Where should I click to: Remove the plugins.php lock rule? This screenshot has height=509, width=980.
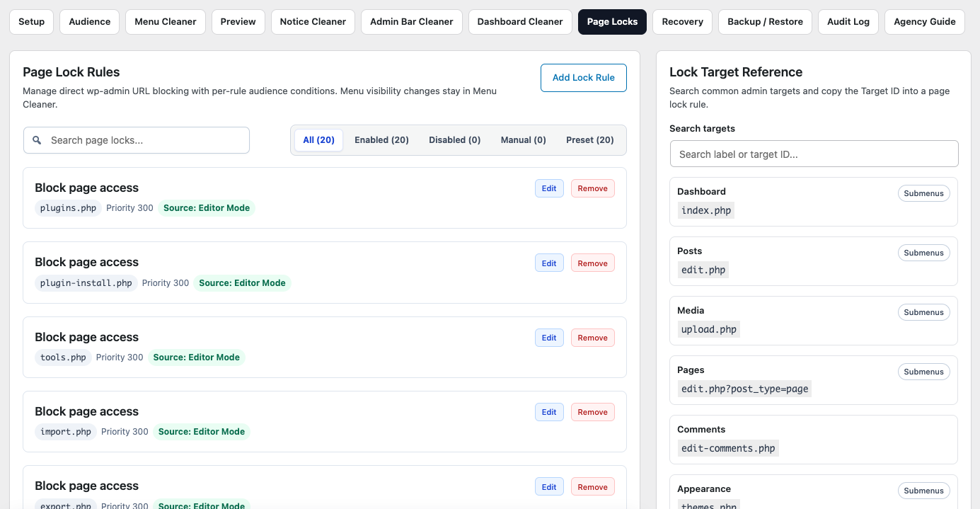coord(593,188)
